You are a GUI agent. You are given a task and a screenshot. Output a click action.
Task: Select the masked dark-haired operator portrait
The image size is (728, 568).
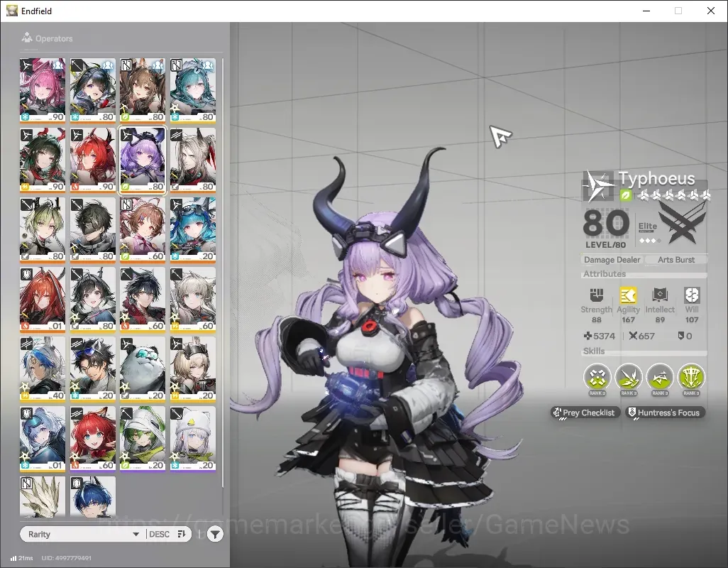[x=92, y=229]
